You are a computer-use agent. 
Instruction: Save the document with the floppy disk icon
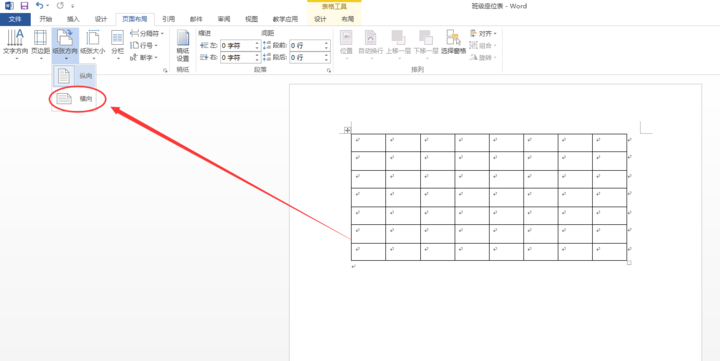tap(24, 6)
